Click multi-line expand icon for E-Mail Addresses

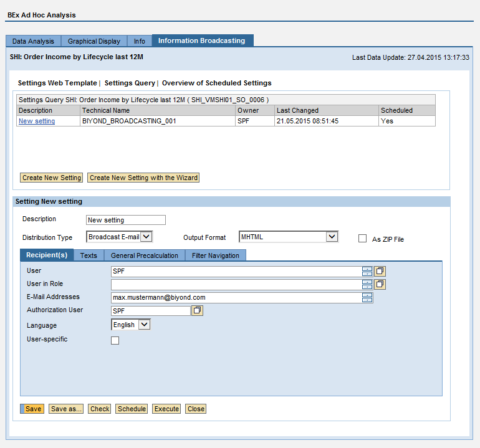click(367, 297)
